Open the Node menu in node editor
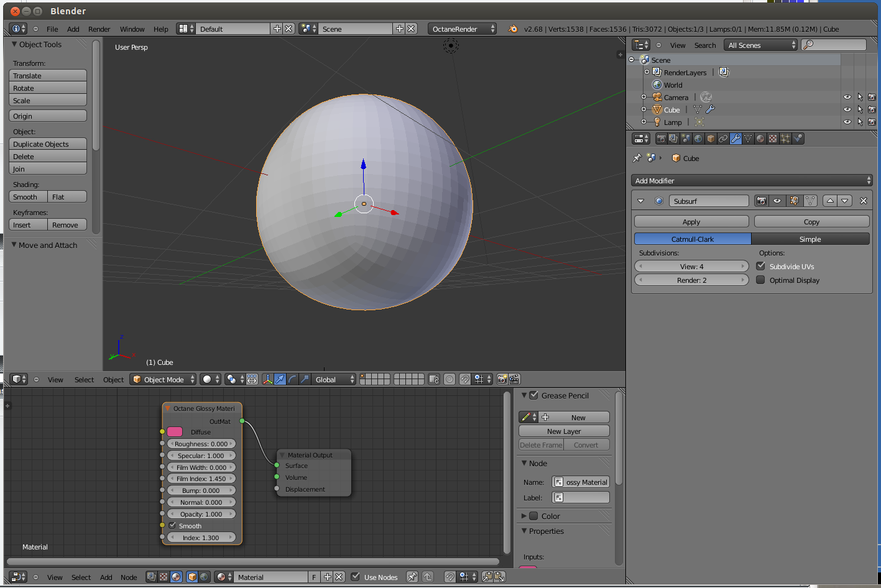 [129, 577]
